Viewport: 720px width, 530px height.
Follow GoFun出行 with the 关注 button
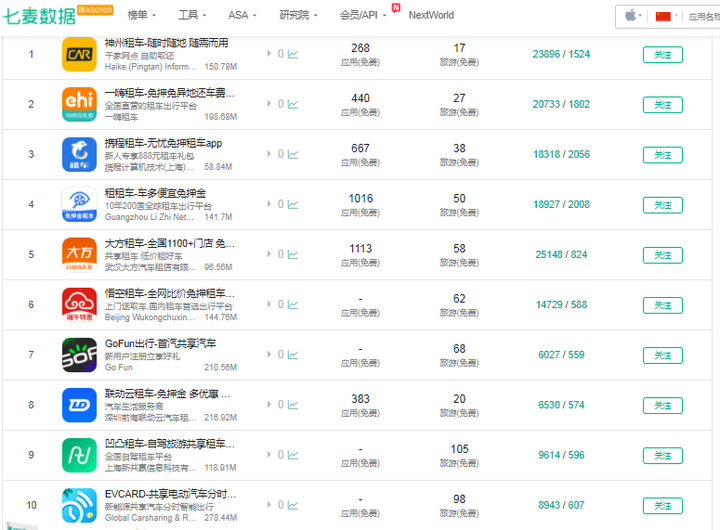pos(663,355)
